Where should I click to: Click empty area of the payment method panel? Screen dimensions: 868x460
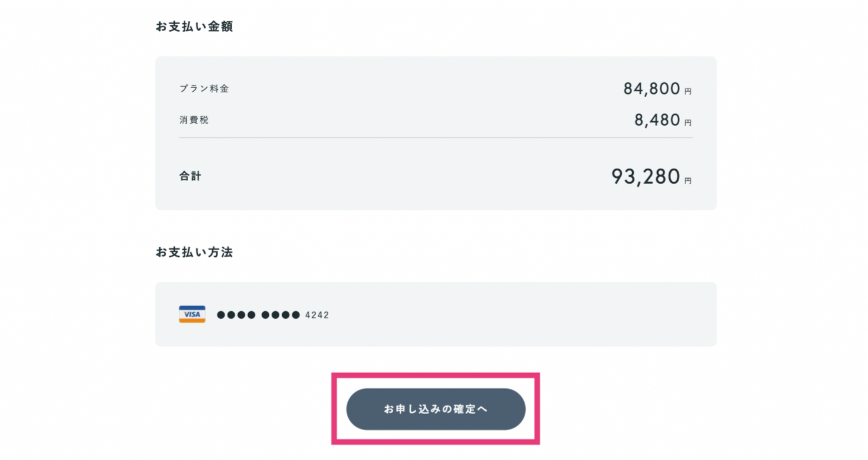point(518,314)
